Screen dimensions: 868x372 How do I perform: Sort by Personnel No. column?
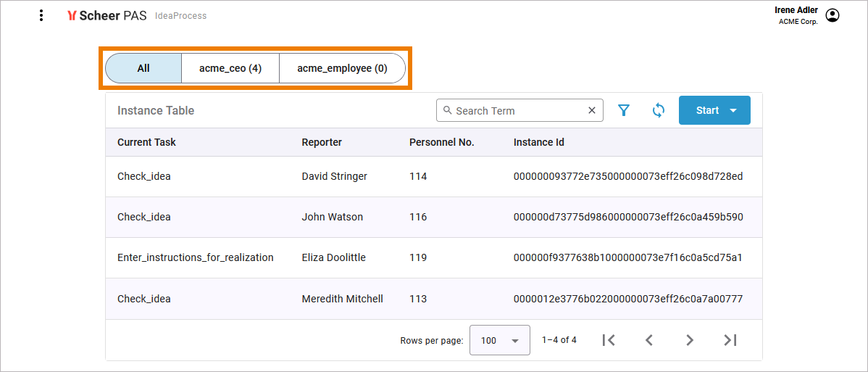click(441, 142)
